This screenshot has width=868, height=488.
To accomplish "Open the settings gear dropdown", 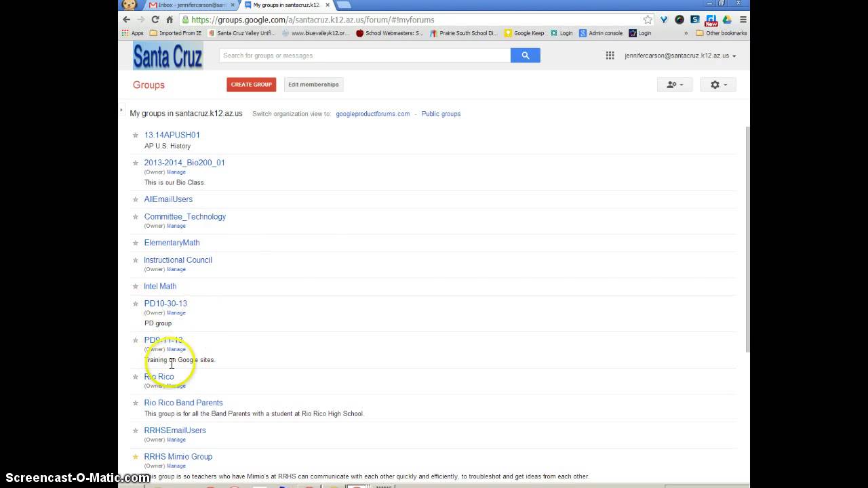I will click(x=718, y=85).
